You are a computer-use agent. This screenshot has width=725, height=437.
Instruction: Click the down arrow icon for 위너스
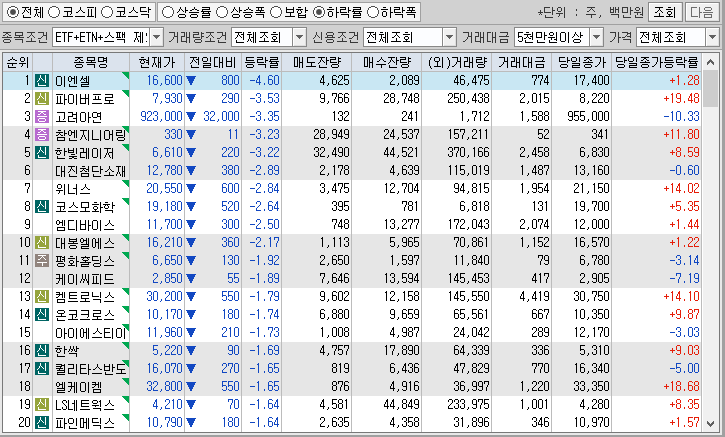pos(191,189)
